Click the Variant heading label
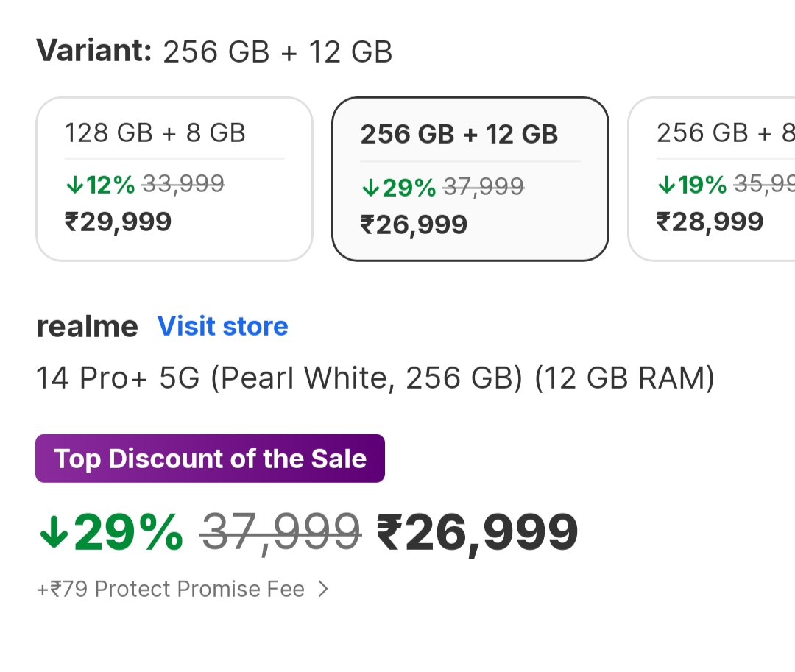This screenshot has width=795, height=672. pos(93,52)
